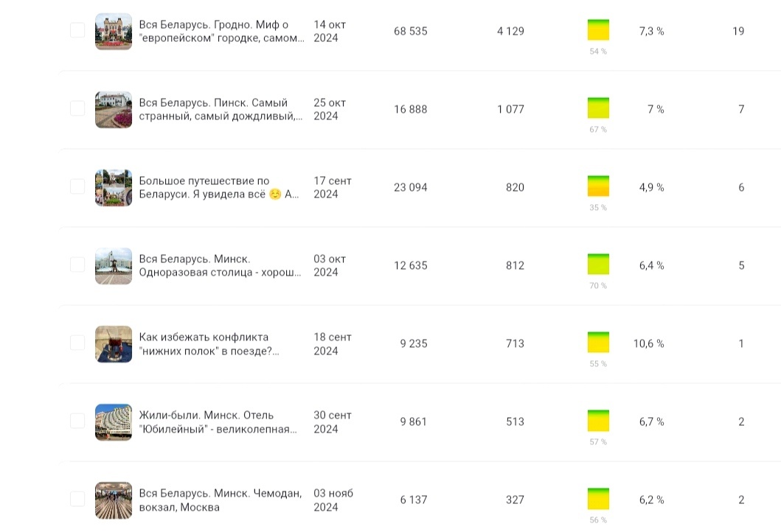The image size is (781, 532).
Task: Tick the checkbox for the Гродно article
Action: point(77,30)
